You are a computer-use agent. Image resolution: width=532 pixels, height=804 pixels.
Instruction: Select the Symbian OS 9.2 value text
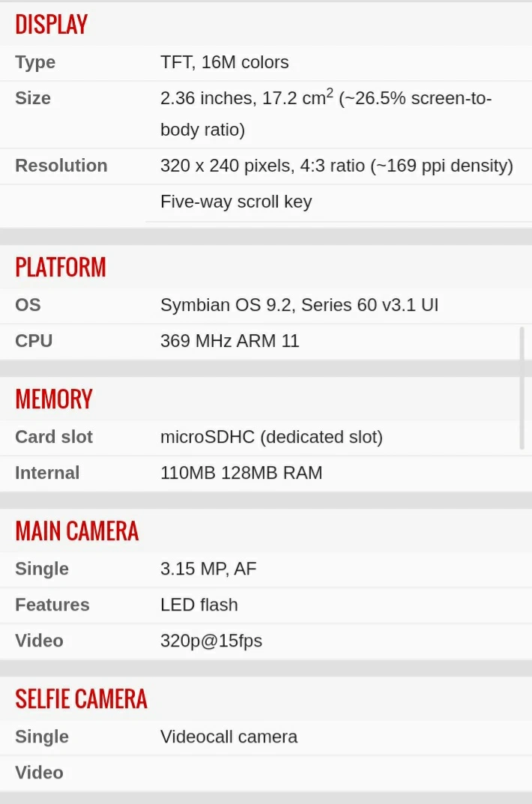[x=226, y=305]
